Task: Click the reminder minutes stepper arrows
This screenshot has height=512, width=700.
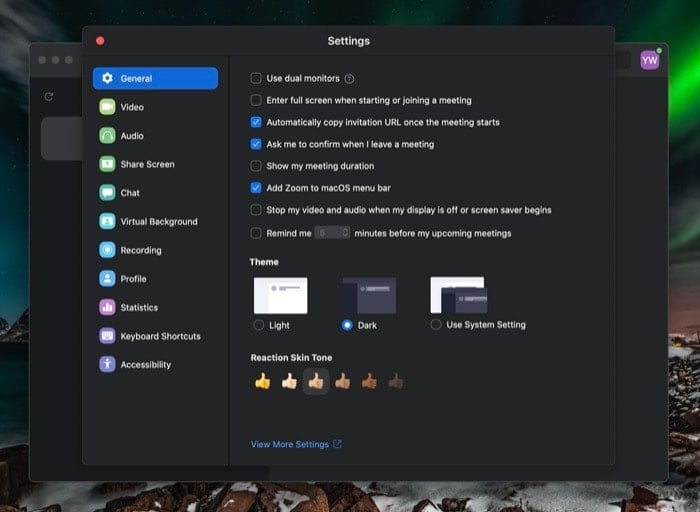Action: [345, 233]
